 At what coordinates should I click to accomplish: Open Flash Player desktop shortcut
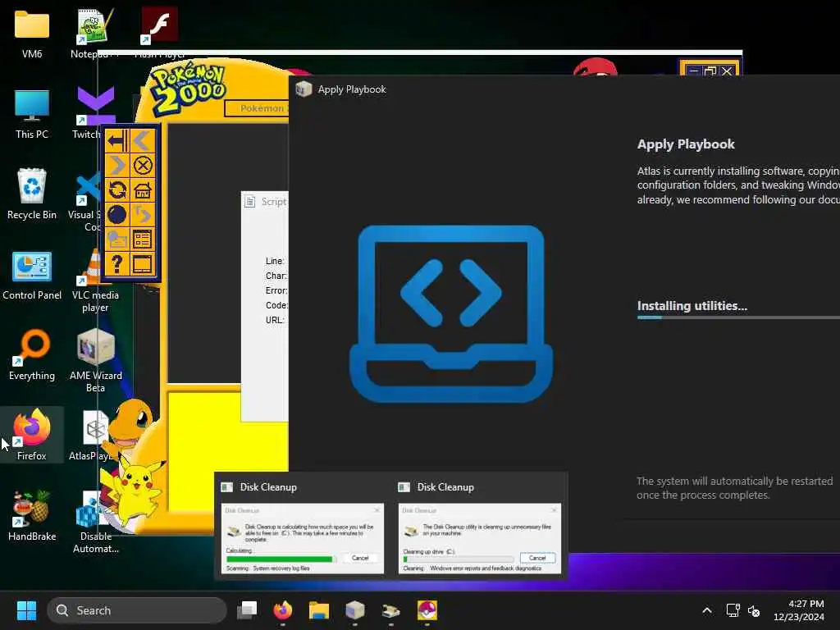pos(159,33)
